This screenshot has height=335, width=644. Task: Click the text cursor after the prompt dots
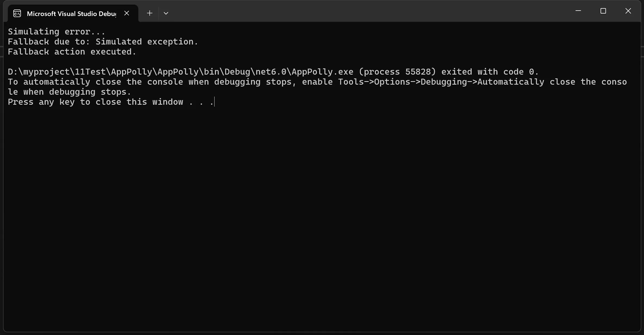[x=215, y=102]
